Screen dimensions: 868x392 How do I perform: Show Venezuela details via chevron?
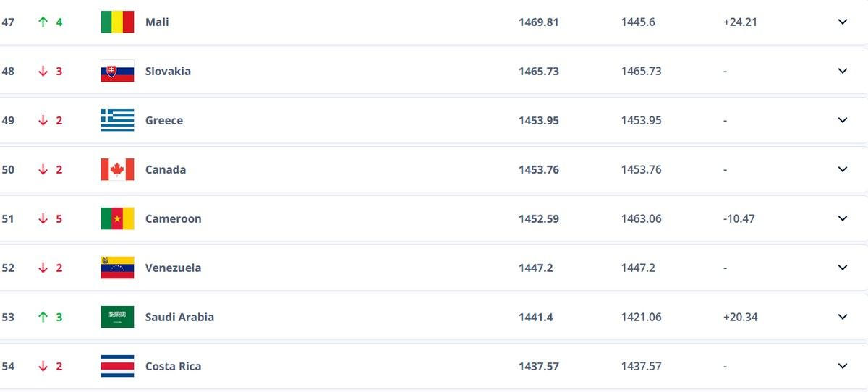coord(842,268)
